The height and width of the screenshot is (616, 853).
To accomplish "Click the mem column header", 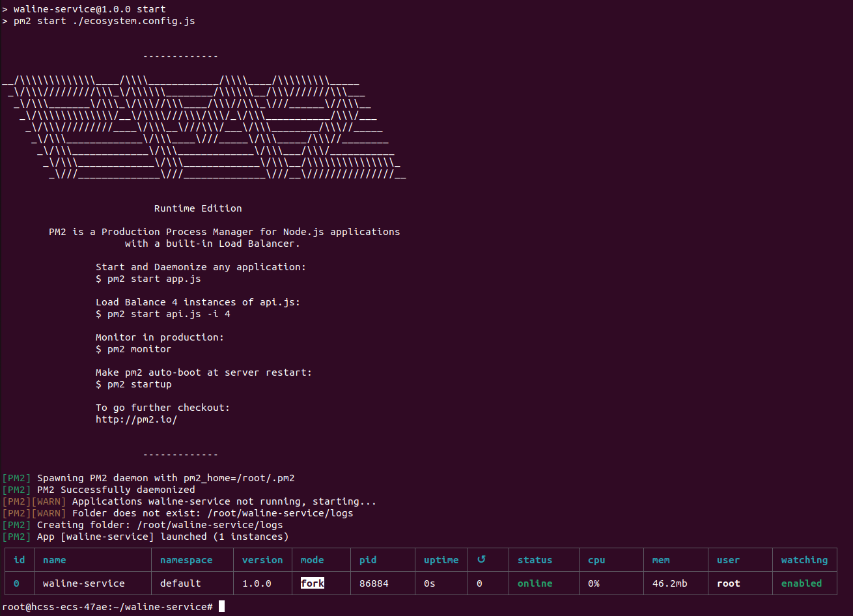I will [x=660, y=559].
